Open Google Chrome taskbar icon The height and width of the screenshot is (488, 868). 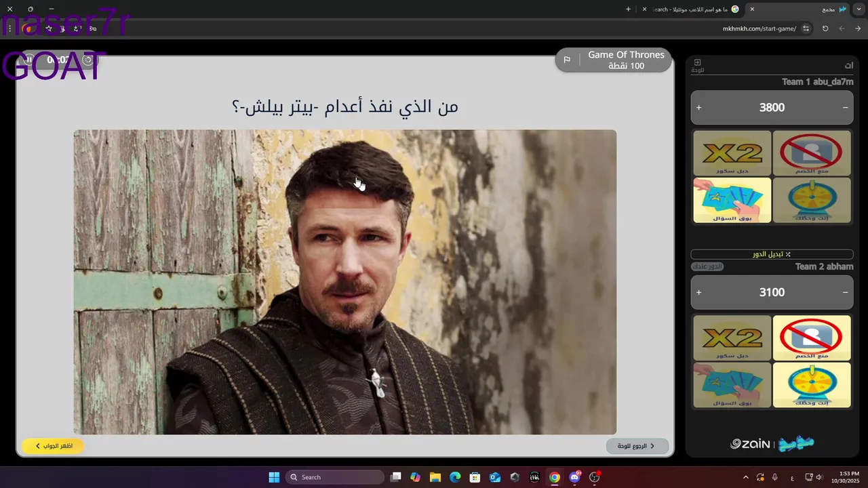(x=555, y=477)
